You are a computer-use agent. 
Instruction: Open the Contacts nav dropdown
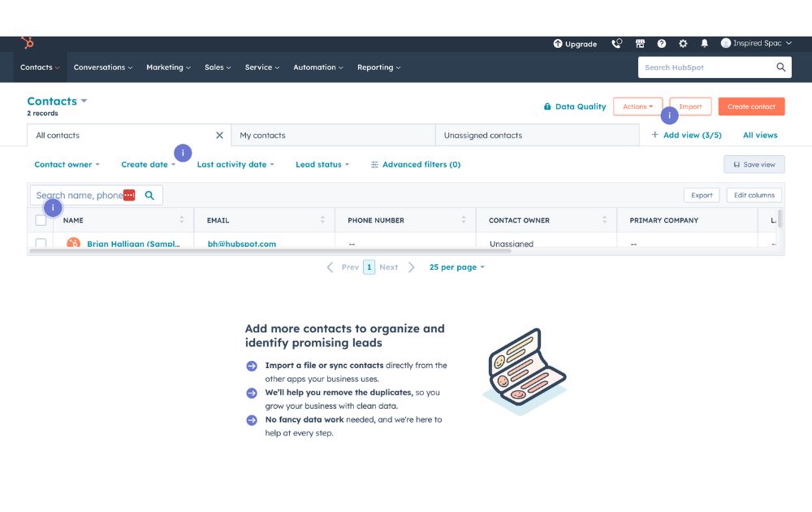(40, 67)
